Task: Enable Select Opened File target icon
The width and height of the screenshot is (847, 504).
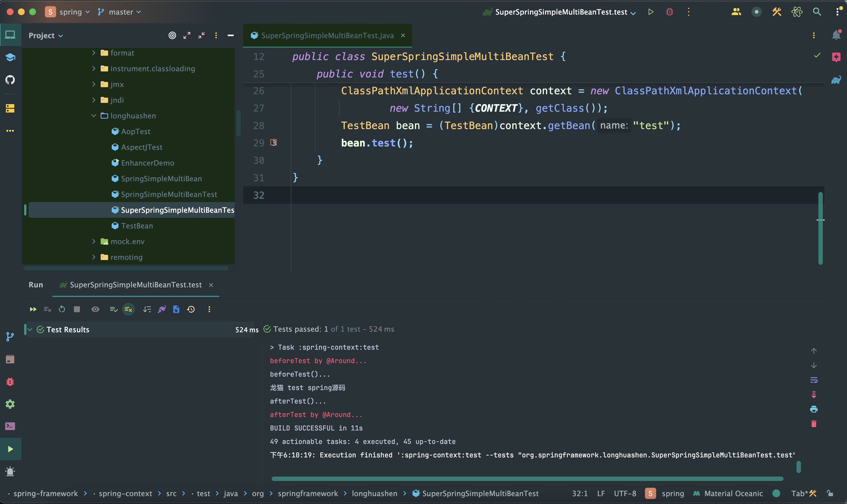Action: tap(172, 35)
